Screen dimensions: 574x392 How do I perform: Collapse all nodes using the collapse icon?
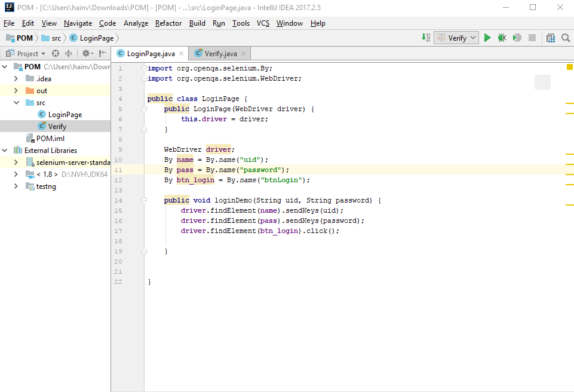pos(69,53)
